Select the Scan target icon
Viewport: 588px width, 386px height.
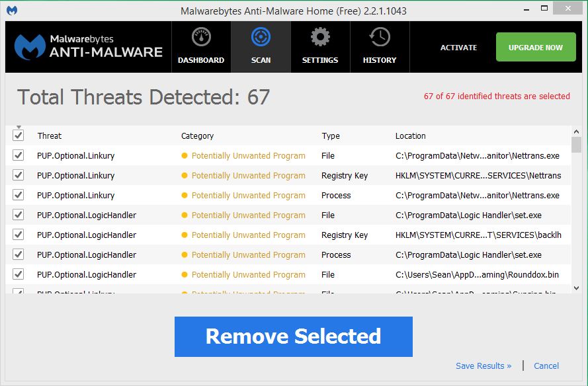click(x=261, y=37)
